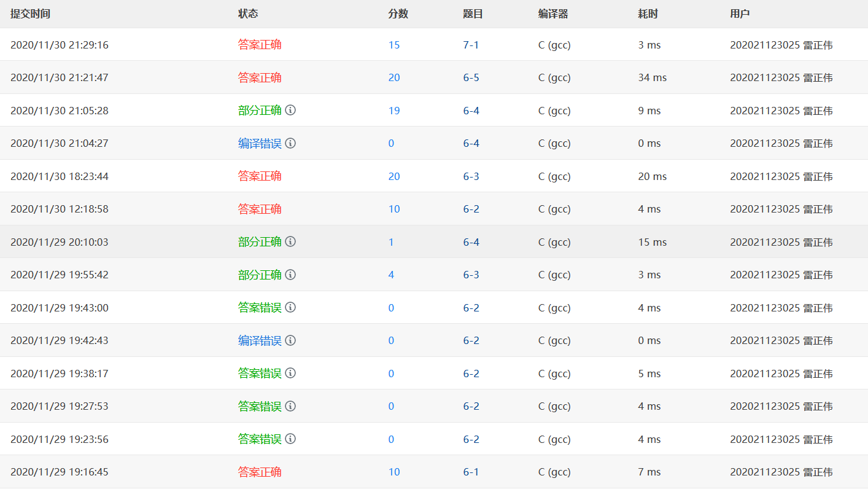Click user 雷正伟 in the 6-1 row
868x489 pixels.
point(818,472)
